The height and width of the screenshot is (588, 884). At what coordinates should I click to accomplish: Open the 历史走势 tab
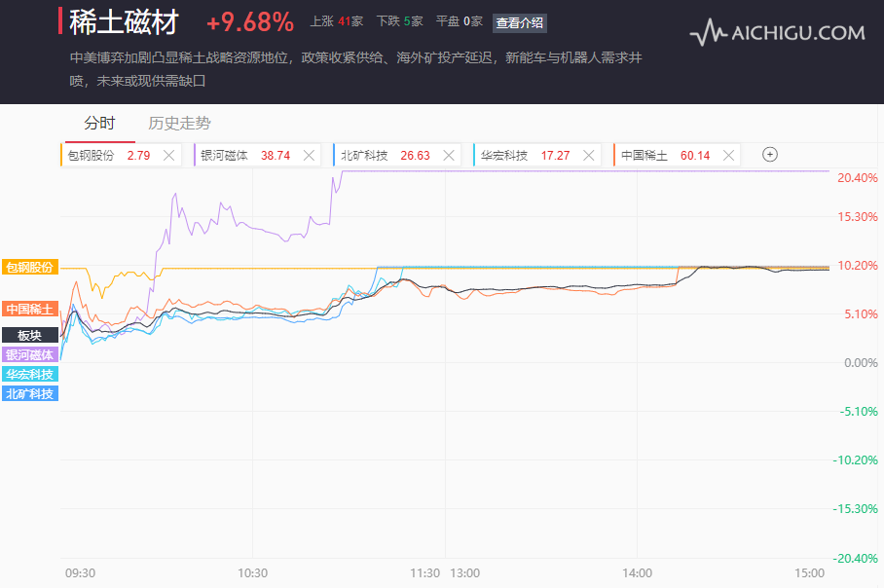pos(179,124)
